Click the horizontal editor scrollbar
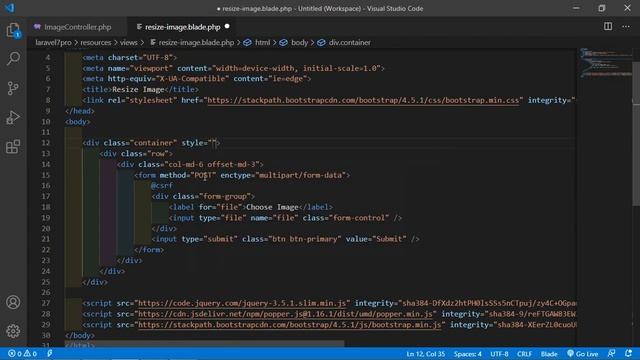The height and width of the screenshot is (360, 640). [x=204, y=344]
